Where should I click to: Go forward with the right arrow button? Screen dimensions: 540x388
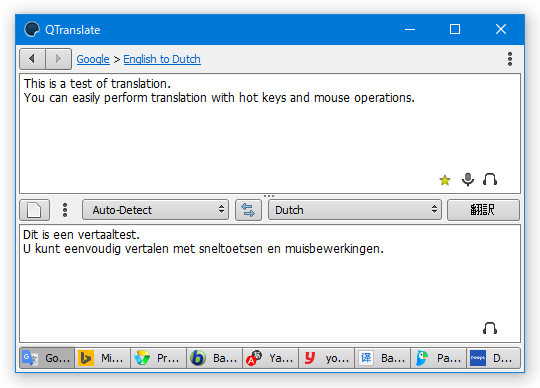(x=59, y=59)
